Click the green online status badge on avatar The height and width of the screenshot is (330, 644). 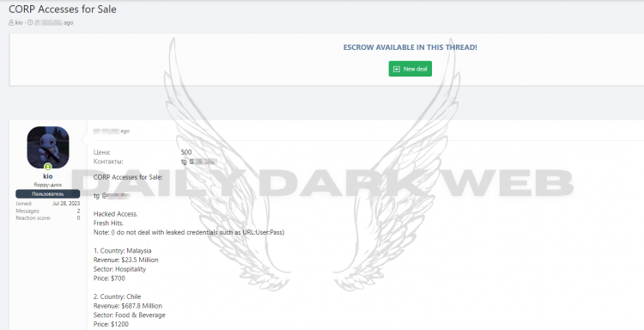point(48,167)
